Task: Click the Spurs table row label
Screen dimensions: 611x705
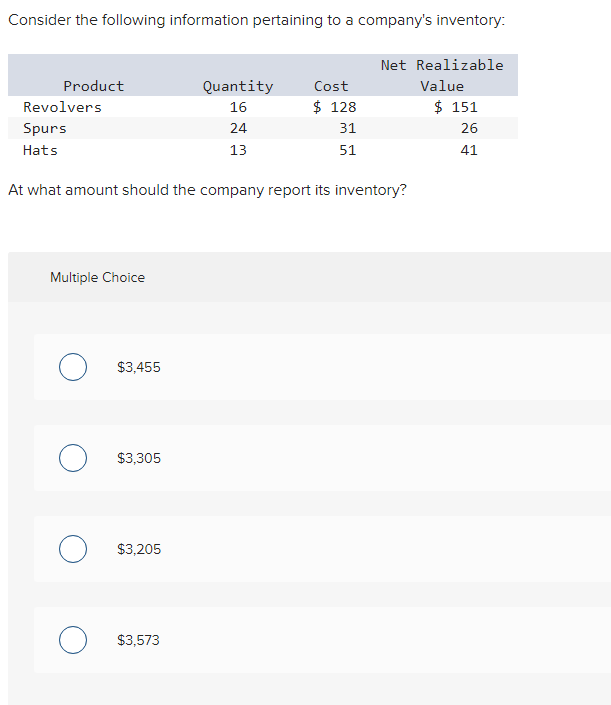Action: [45, 129]
